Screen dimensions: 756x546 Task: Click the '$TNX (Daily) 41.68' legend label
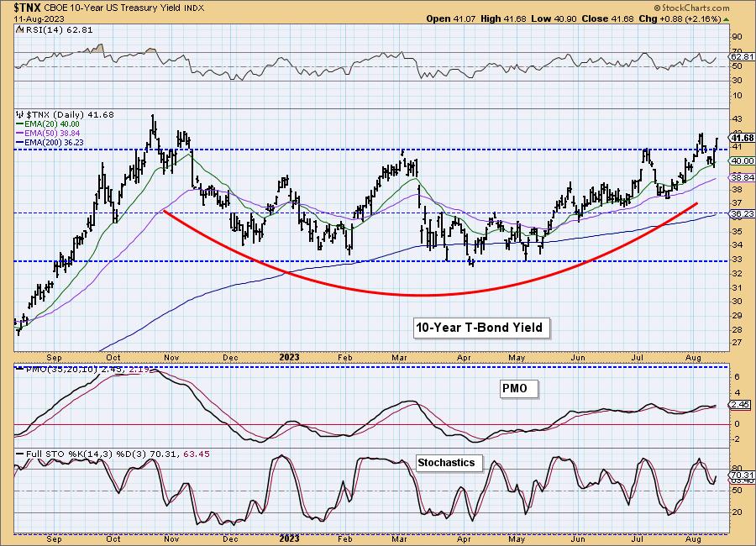pyautogui.click(x=70, y=115)
